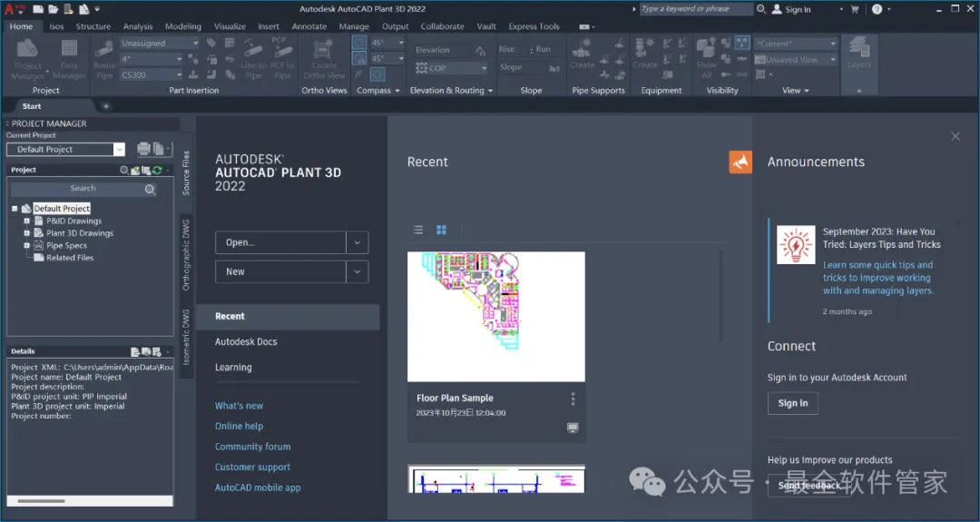Expand the New button dropdown arrow
The width and height of the screenshot is (980, 522).
(357, 272)
